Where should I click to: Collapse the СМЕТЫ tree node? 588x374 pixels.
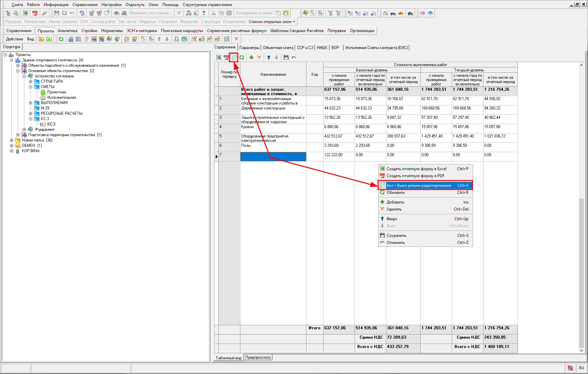click(x=31, y=87)
